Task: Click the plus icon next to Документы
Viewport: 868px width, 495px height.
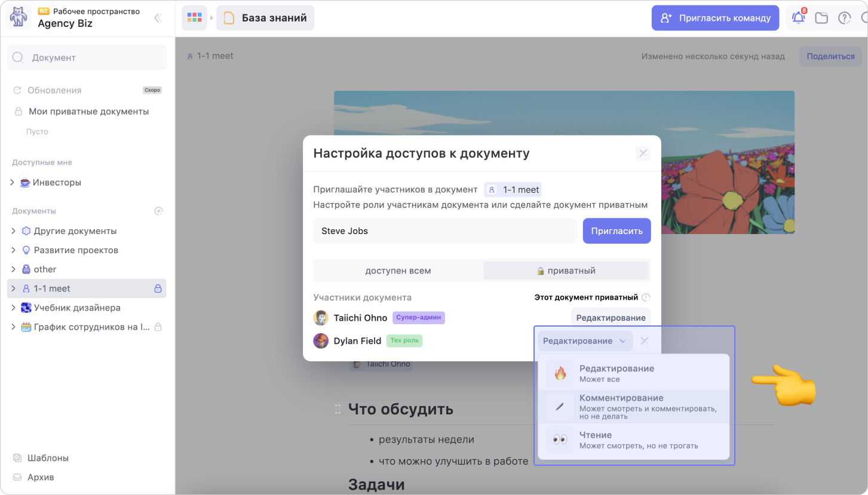Action: [x=158, y=211]
